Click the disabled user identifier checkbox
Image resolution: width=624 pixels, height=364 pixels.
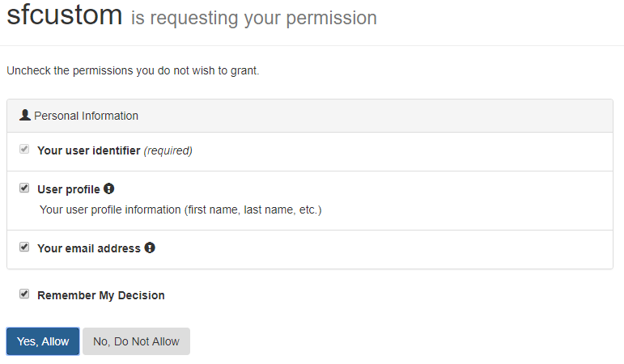(x=24, y=149)
